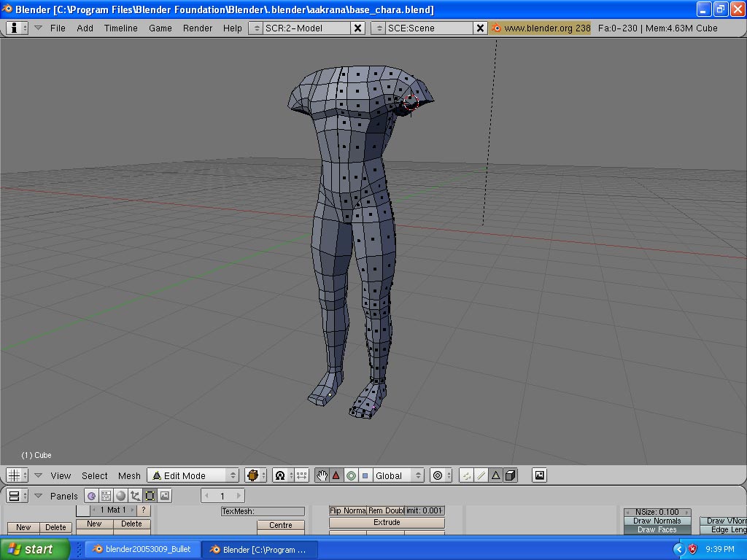Collapse the top header menu triangle
This screenshot has width=747, height=560.
click(x=38, y=28)
